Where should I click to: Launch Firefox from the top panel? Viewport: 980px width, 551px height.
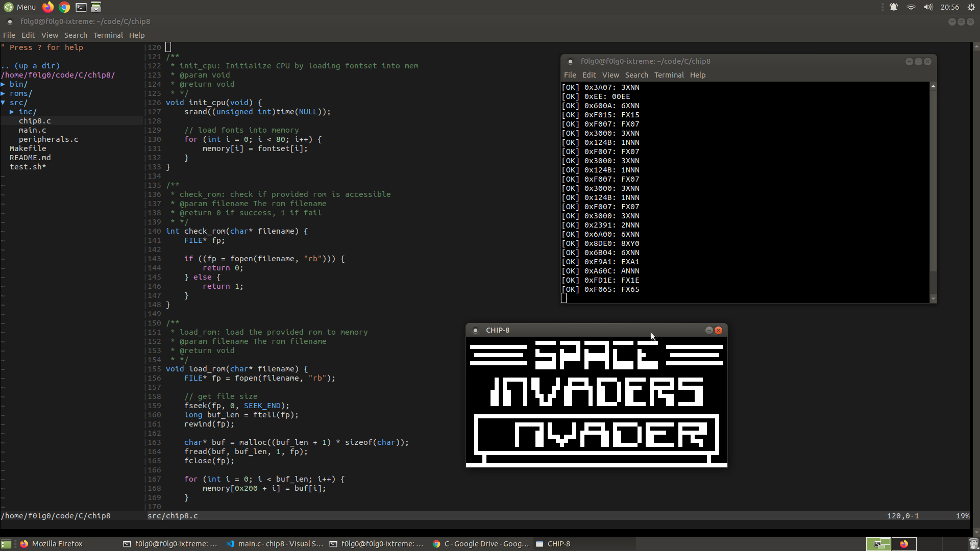(48, 7)
